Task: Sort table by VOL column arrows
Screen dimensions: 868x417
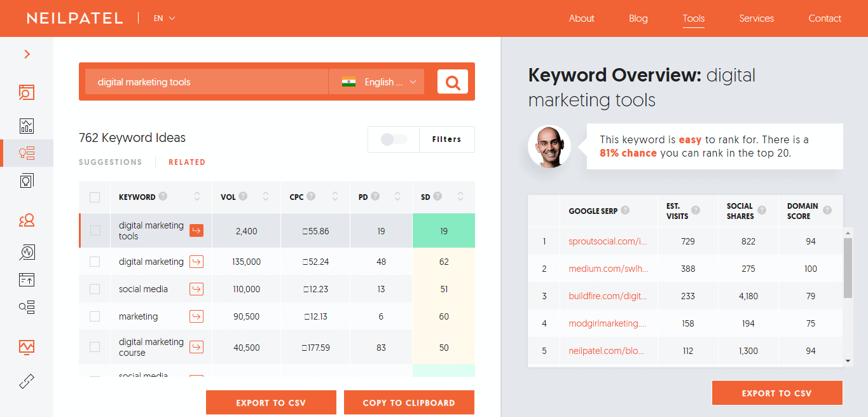Action: pos(266,197)
